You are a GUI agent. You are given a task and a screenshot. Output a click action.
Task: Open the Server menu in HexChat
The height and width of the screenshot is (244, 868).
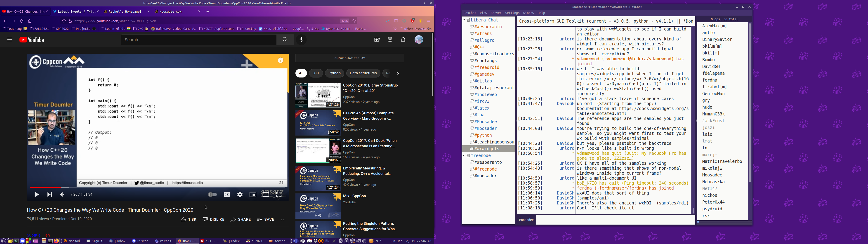[x=496, y=13]
